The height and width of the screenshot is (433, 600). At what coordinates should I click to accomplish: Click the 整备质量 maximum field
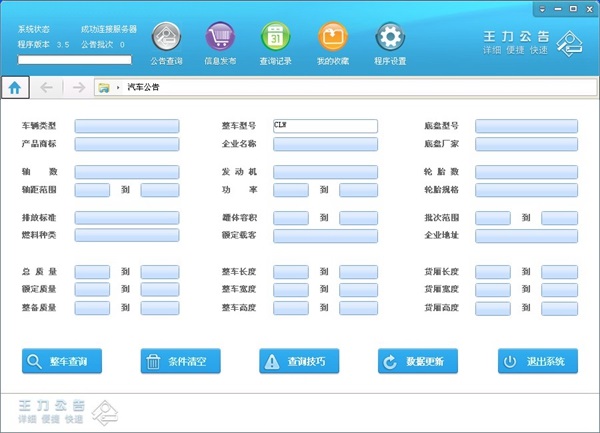pyautogui.click(x=160, y=308)
